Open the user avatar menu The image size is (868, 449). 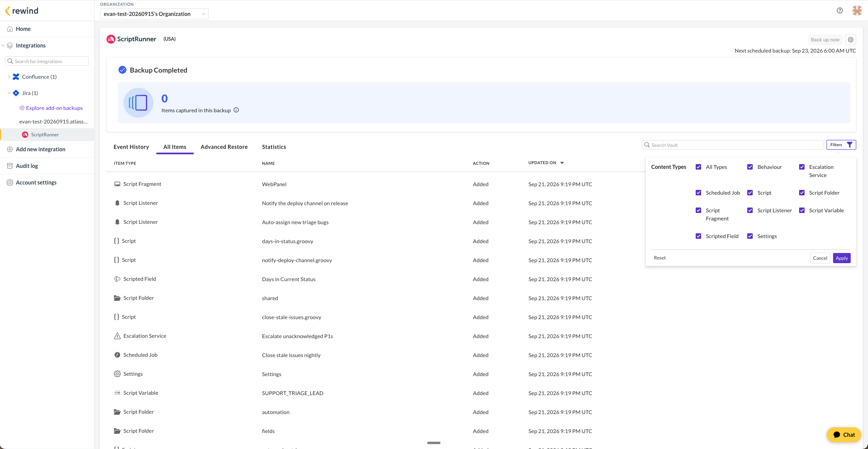coord(857,11)
